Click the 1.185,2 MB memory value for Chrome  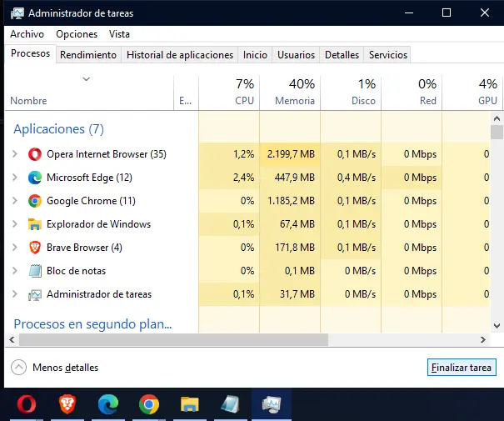click(x=291, y=201)
